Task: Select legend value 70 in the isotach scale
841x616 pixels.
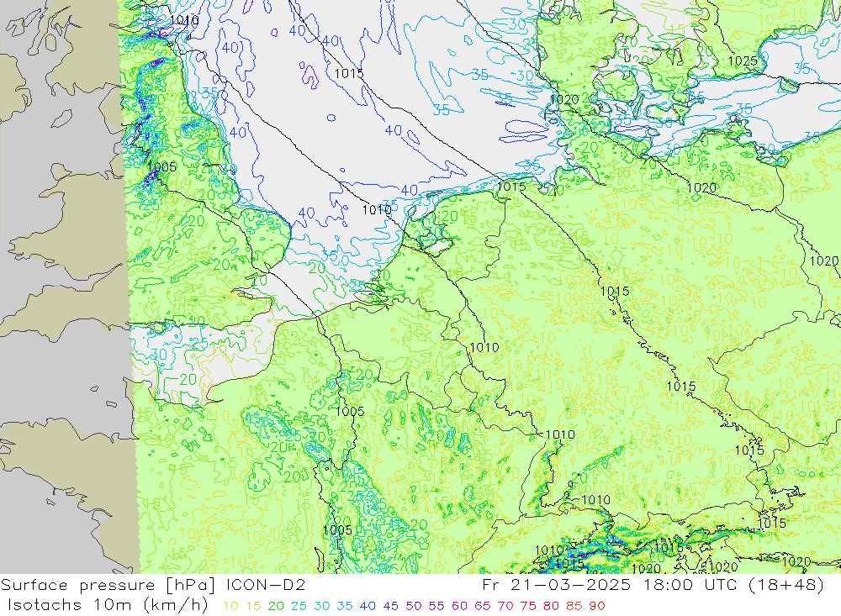Action: pyautogui.click(x=505, y=606)
